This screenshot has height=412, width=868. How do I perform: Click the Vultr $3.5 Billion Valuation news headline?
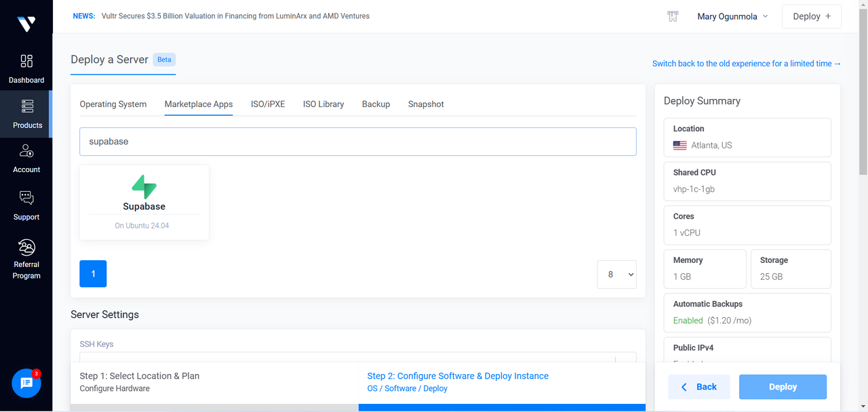pos(235,16)
